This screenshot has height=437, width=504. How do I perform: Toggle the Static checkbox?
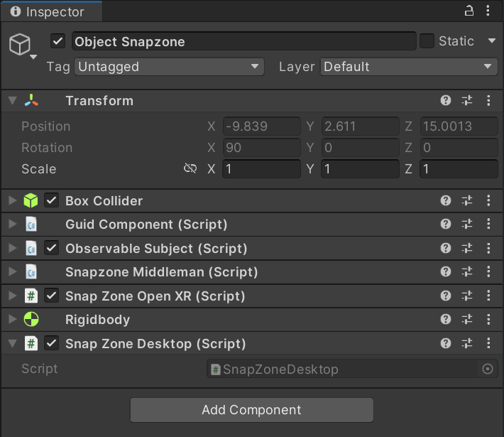pos(427,41)
